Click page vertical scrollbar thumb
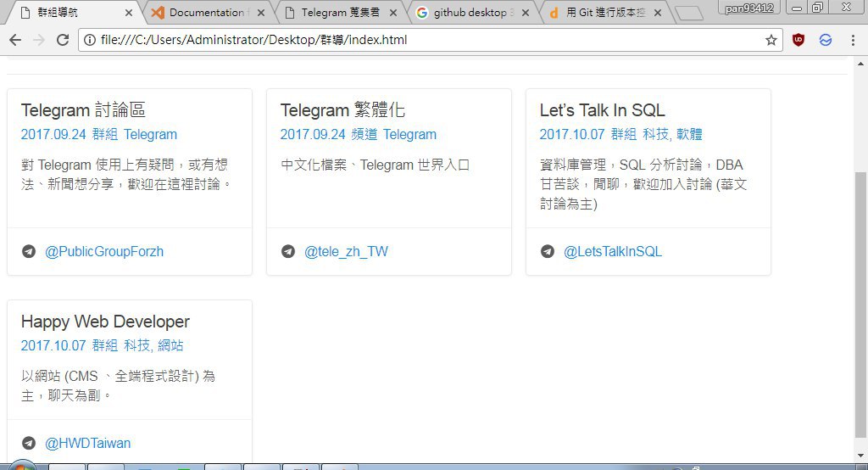 [x=861, y=305]
